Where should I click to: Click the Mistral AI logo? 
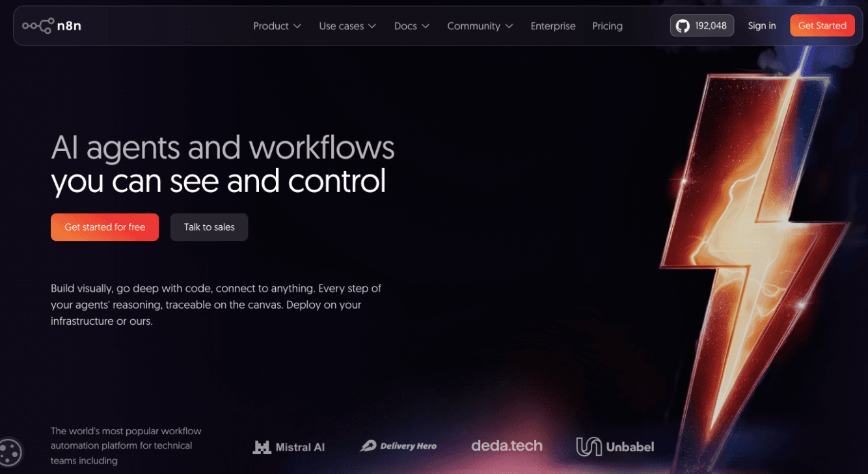(289, 447)
